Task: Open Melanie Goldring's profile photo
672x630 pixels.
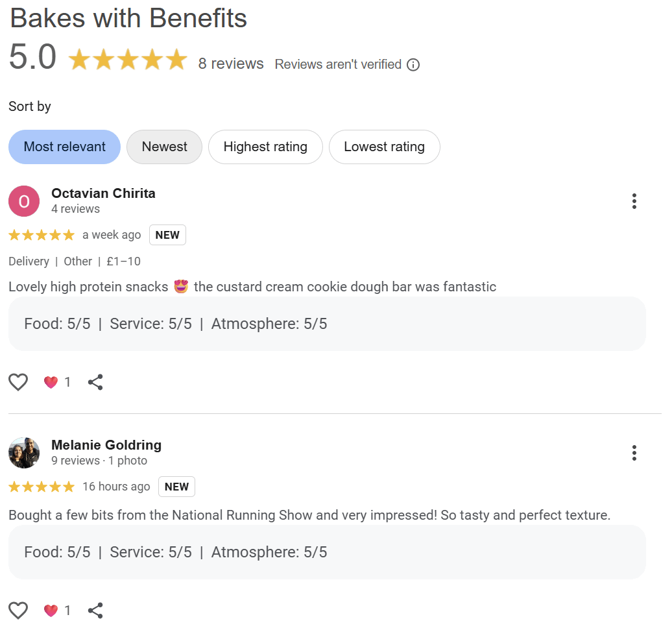Action: (x=24, y=453)
